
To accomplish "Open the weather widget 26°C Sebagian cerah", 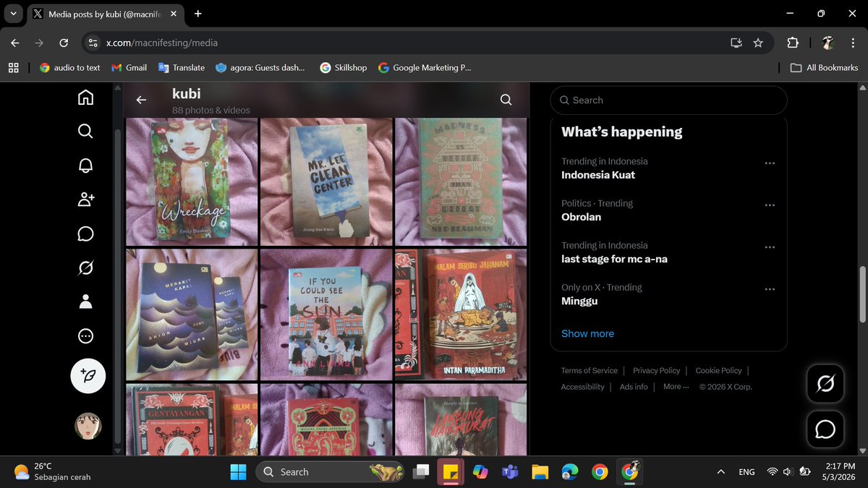I will click(52, 471).
